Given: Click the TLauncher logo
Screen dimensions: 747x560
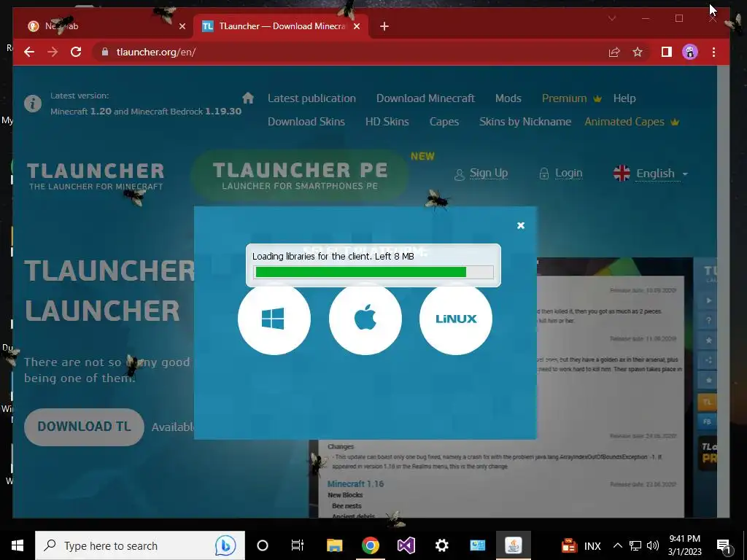Looking at the screenshot, I should pos(96,176).
